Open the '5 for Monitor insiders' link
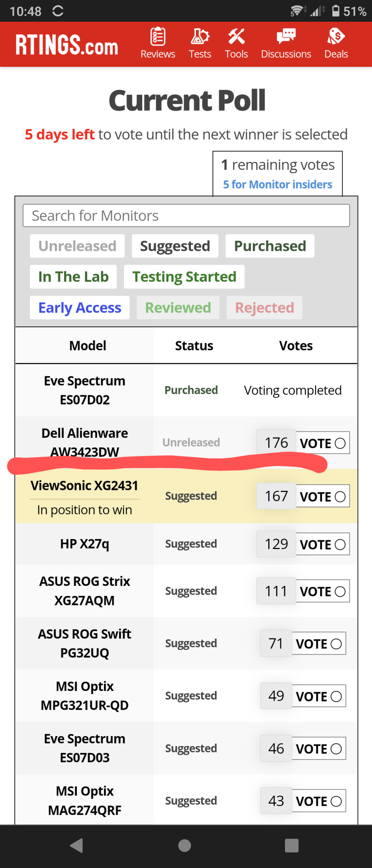Viewport: 372px width, 868px height. click(277, 184)
